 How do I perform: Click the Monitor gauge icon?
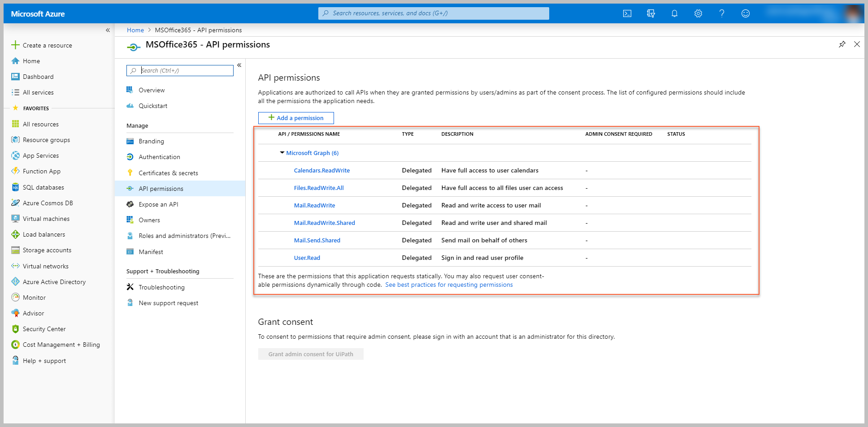(x=15, y=298)
